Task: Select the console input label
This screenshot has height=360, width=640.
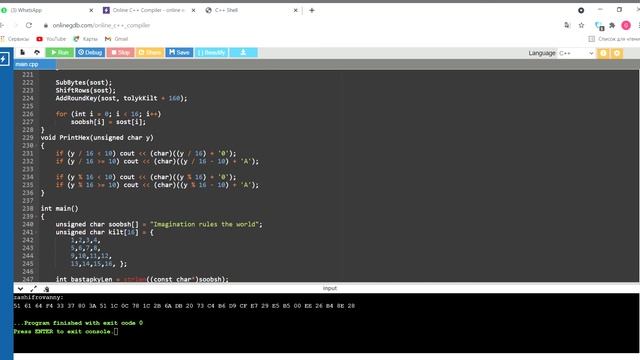Action: click(330, 288)
